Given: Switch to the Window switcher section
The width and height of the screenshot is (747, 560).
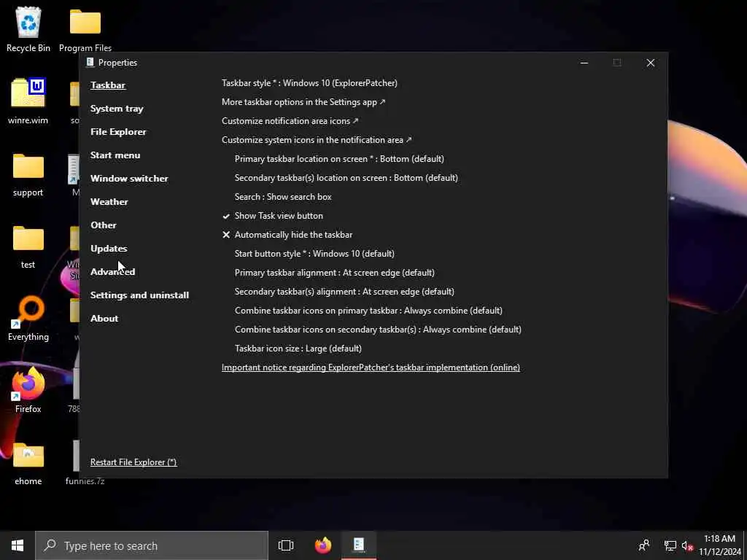Looking at the screenshot, I should [129, 179].
